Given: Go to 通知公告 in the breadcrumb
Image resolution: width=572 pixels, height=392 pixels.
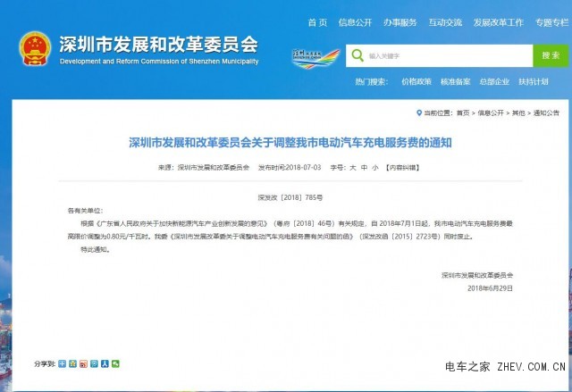Looking at the screenshot, I should pyautogui.click(x=546, y=113).
